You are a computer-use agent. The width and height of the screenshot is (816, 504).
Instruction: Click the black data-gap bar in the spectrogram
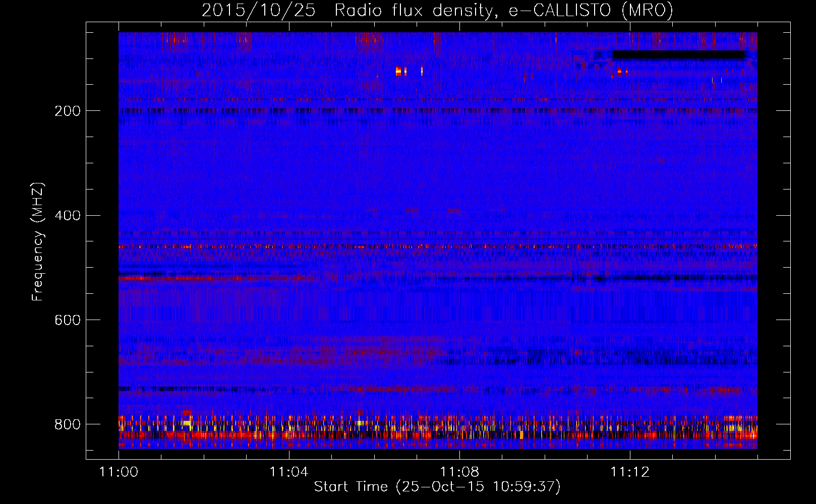[x=678, y=55]
